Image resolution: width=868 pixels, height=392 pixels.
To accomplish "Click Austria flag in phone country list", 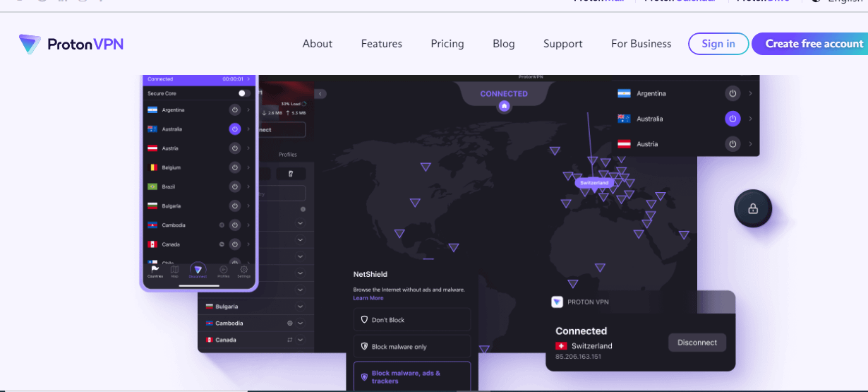I will (152, 148).
